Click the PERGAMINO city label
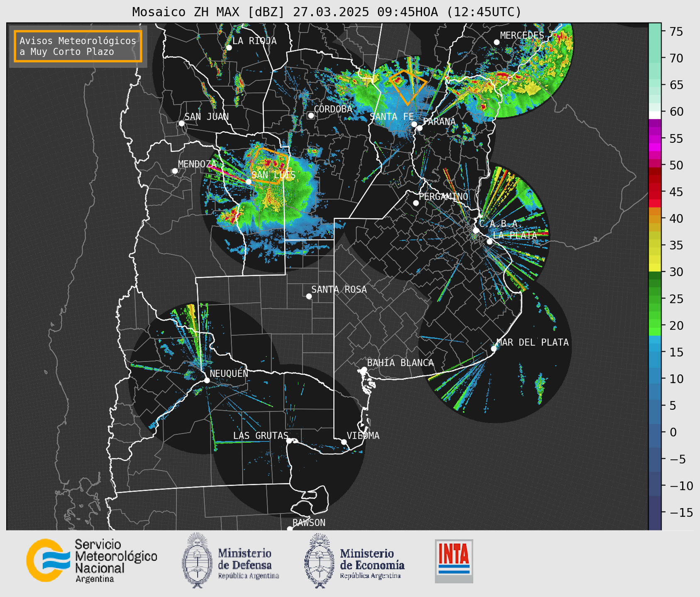The height and width of the screenshot is (597, 700). coord(444,196)
